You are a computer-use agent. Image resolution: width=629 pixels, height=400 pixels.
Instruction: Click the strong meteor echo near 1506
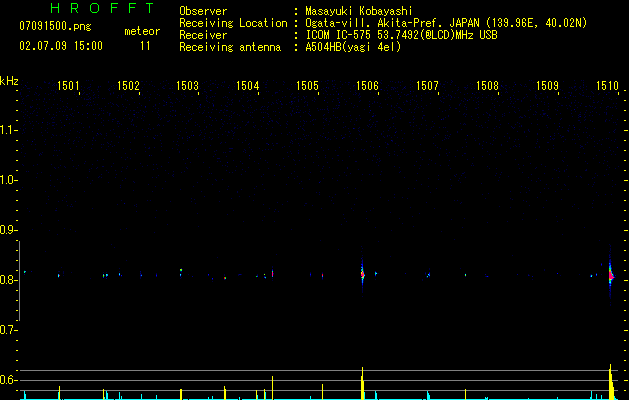click(x=362, y=274)
